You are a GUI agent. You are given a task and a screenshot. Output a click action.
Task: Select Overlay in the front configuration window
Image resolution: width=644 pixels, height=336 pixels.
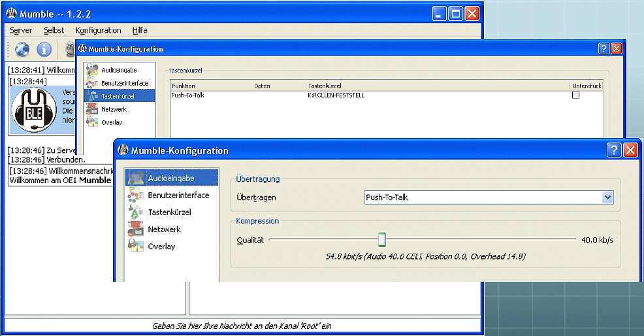(172, 246)
